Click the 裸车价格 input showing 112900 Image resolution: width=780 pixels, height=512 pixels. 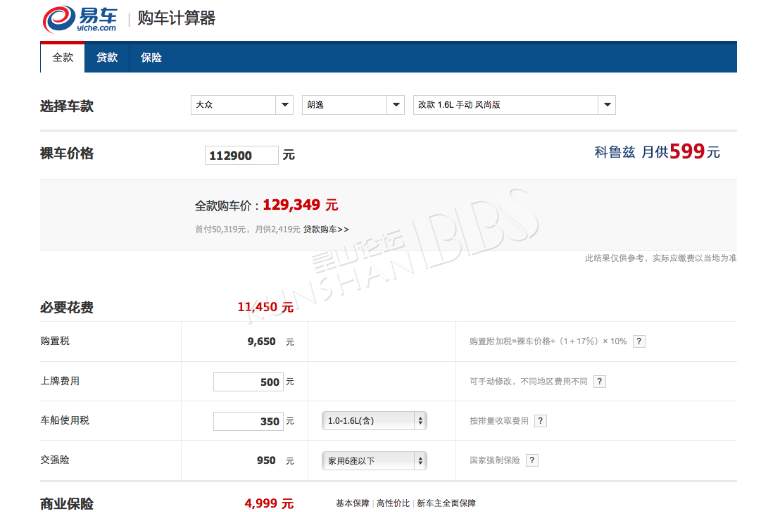point(242,155)
